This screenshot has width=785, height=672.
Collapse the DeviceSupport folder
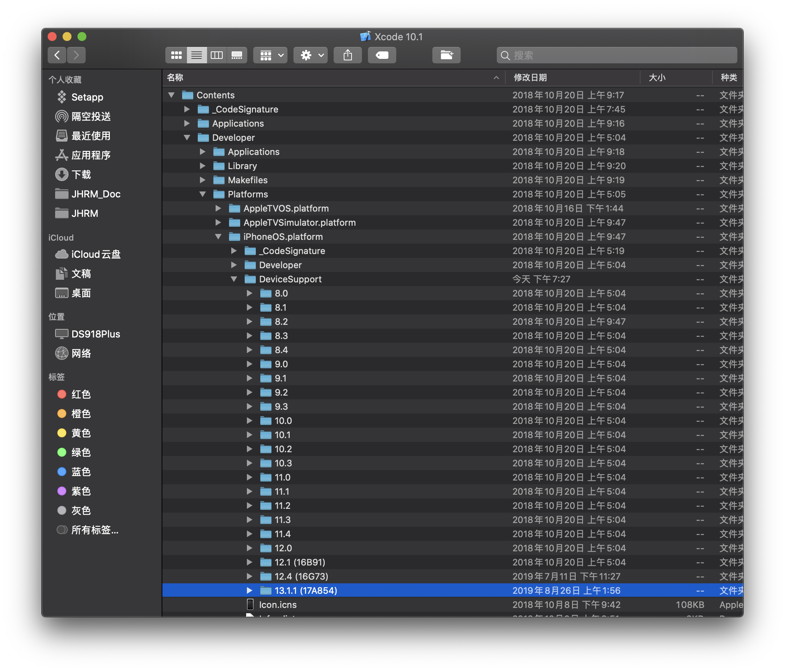tap(234, 279)
